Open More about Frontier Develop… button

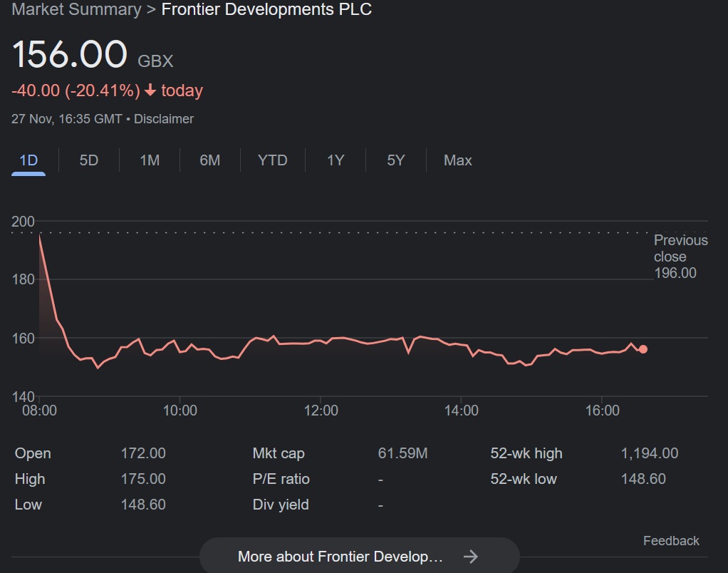tap(359, 555)
